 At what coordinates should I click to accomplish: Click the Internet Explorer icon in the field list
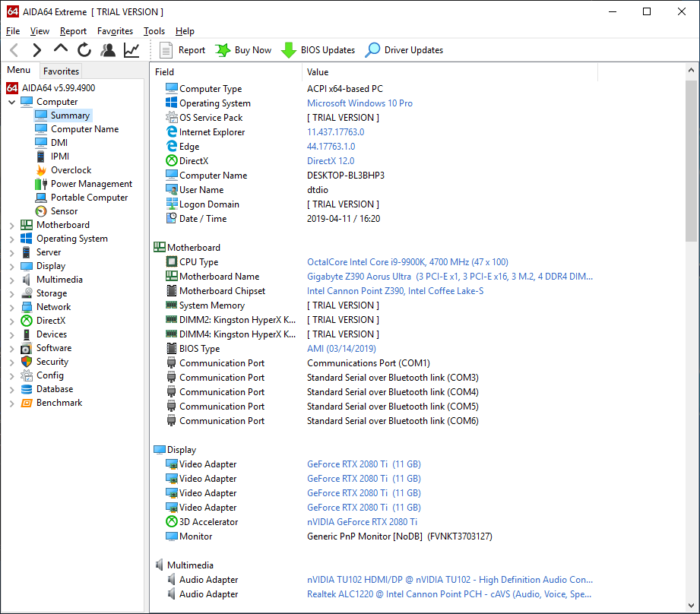pyautogui.click(x=172, y=131)
